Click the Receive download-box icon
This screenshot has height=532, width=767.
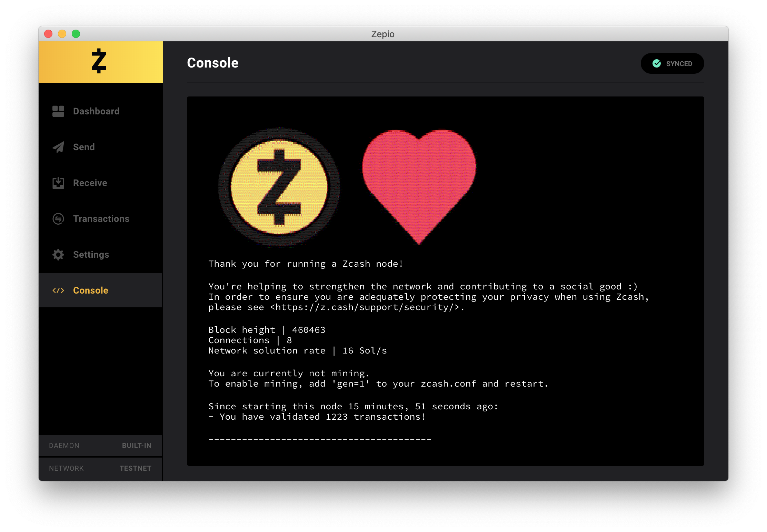58,183
